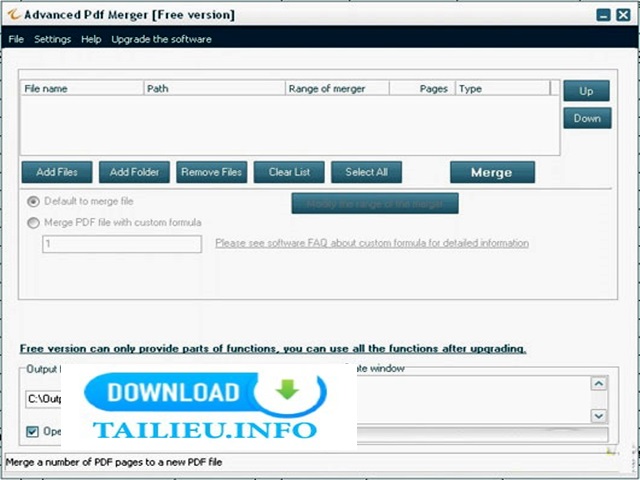Minimize the Advanced Pdf Merger window
Image resolution: width=640 pixels, height=480 pixels.
click(x=603, y=16)
